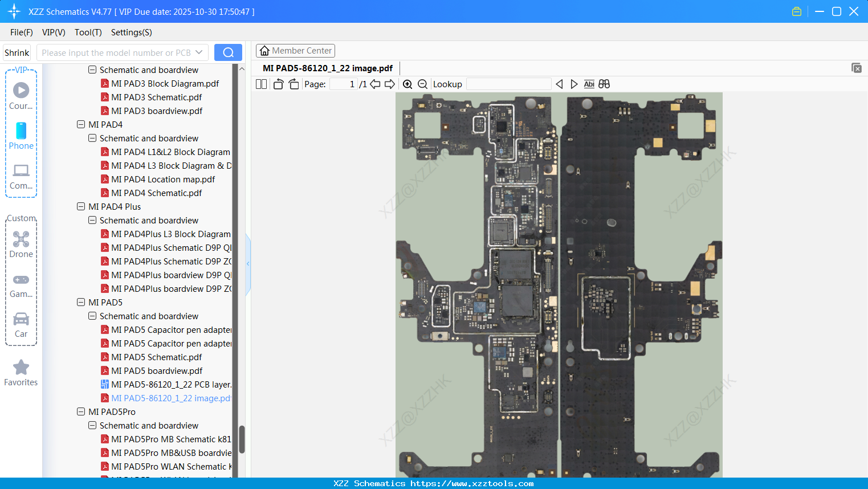The image size is (868, 489).
Task: Click the Member Center button
Action: [x=295, y=50]
